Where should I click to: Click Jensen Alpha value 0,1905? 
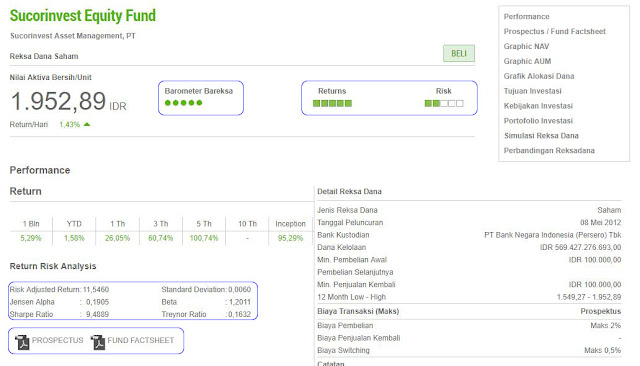98,302
